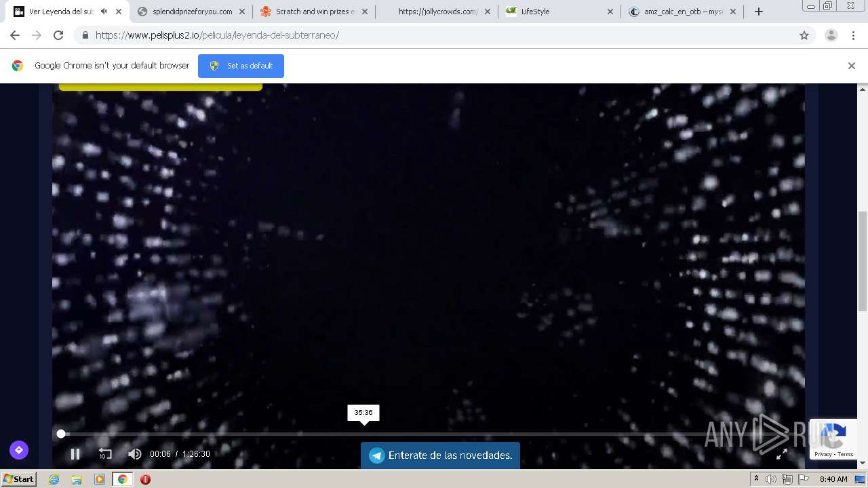Click the yellow button above video
The height and width of the screenshot is (488, 868).
[161, 87]
